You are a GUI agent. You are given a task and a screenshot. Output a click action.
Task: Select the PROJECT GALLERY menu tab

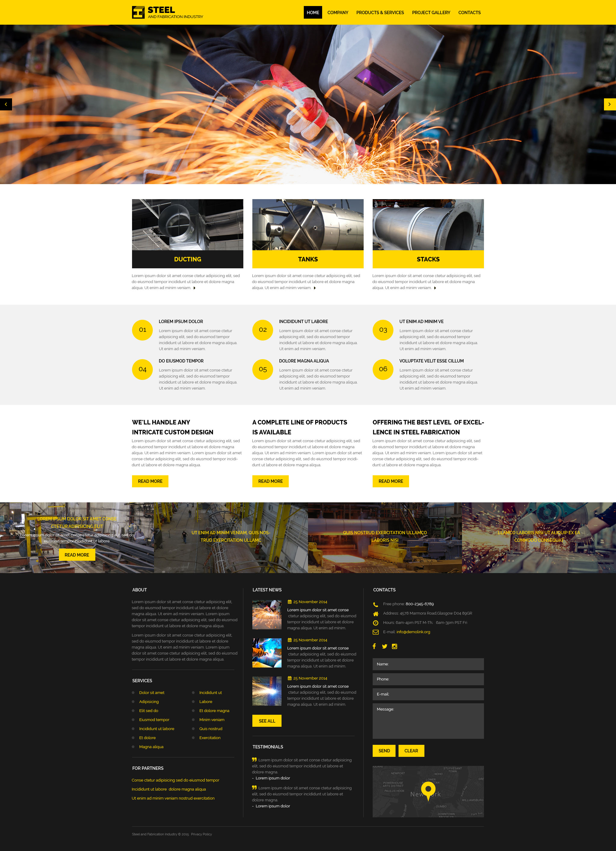click(x=430, y=12)
